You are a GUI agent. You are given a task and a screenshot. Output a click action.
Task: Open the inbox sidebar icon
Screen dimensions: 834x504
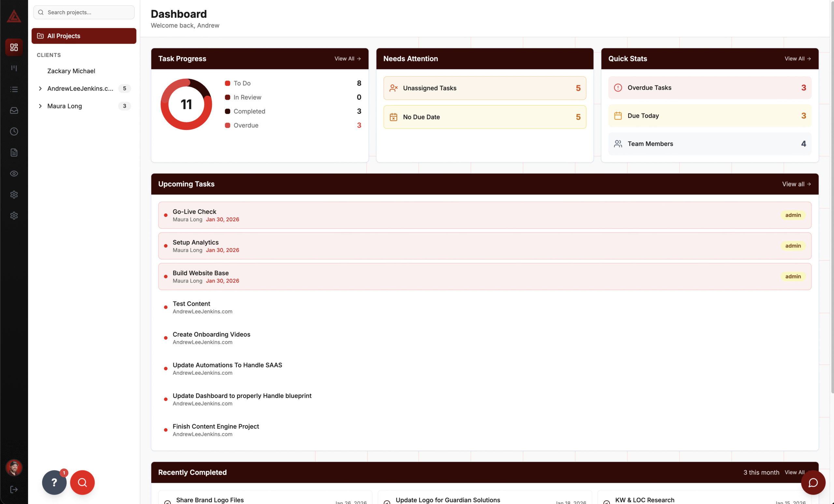(x=14, y=110)
